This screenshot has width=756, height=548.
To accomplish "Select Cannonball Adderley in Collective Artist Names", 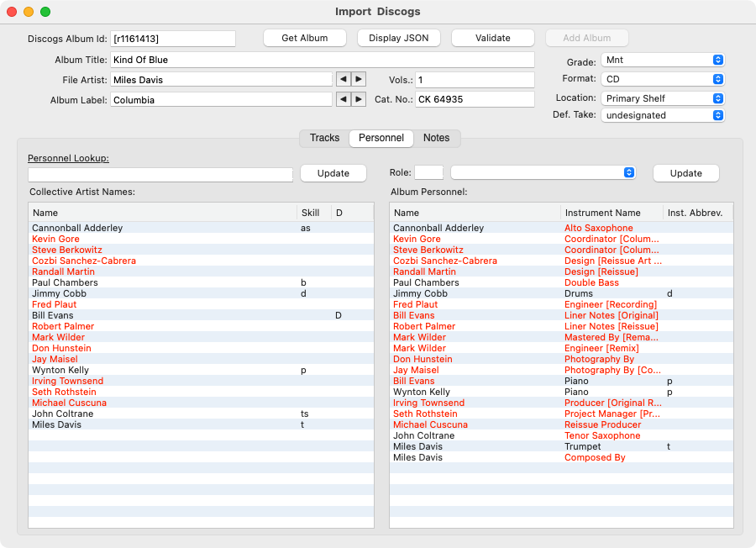I will coord(201,228).
